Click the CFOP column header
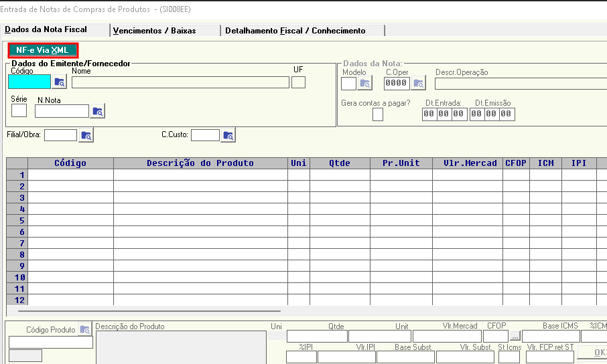 coord(516,163)
